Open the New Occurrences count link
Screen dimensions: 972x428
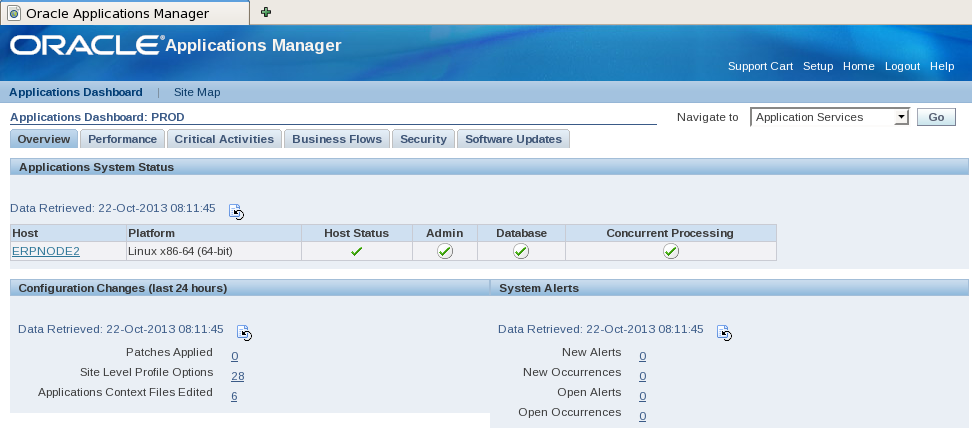coord(643,376)
